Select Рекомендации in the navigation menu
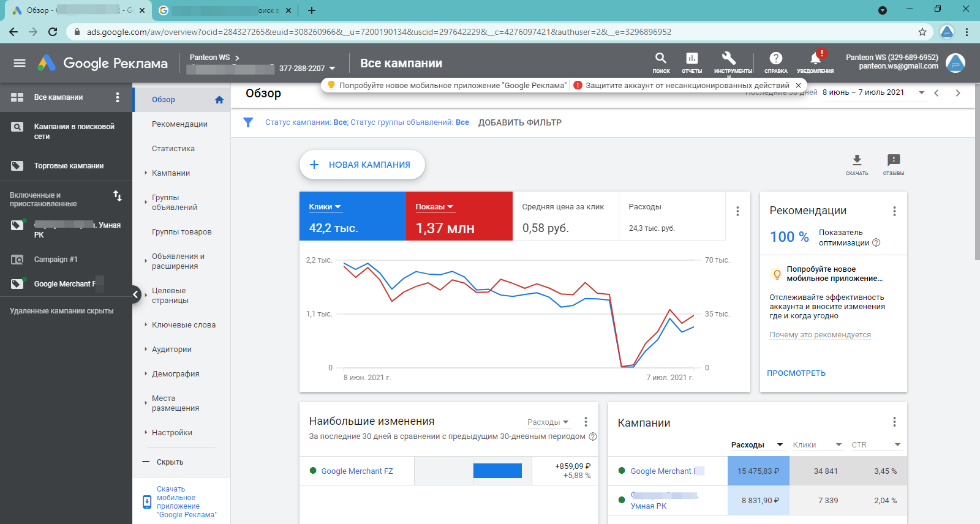This screenshot has width=980, height=524. pos(179,124)
